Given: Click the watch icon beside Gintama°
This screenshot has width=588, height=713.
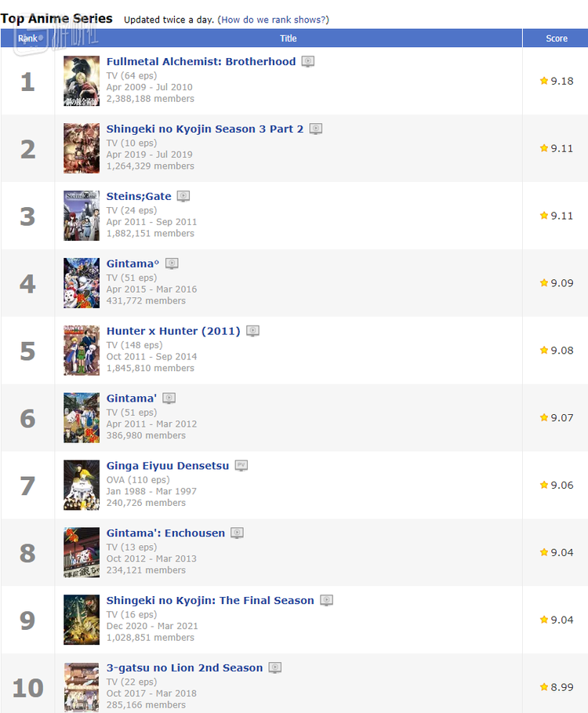Looking at the screenshot, I should (x=172, y=264).
